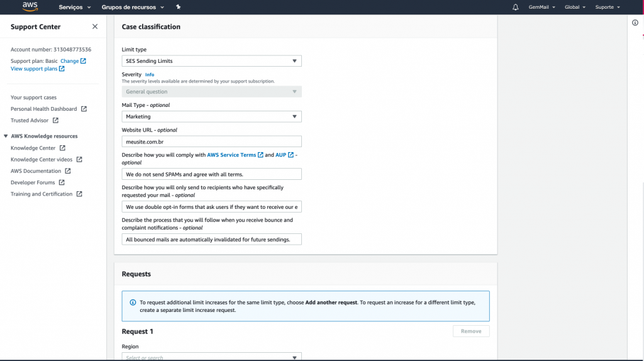Click the bounced mails process field
This screenshot has height=361, width=644.
[211, 240]
